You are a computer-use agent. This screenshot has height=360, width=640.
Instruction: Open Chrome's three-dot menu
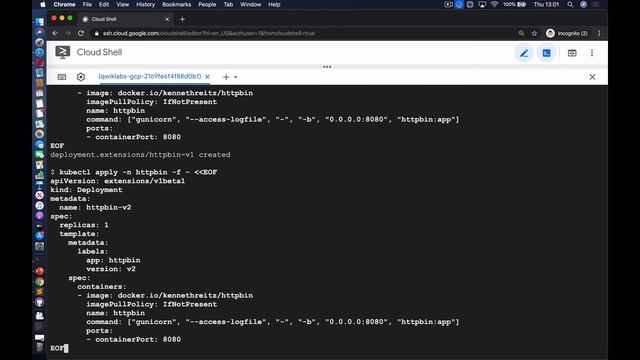click(x=599, y=33)
